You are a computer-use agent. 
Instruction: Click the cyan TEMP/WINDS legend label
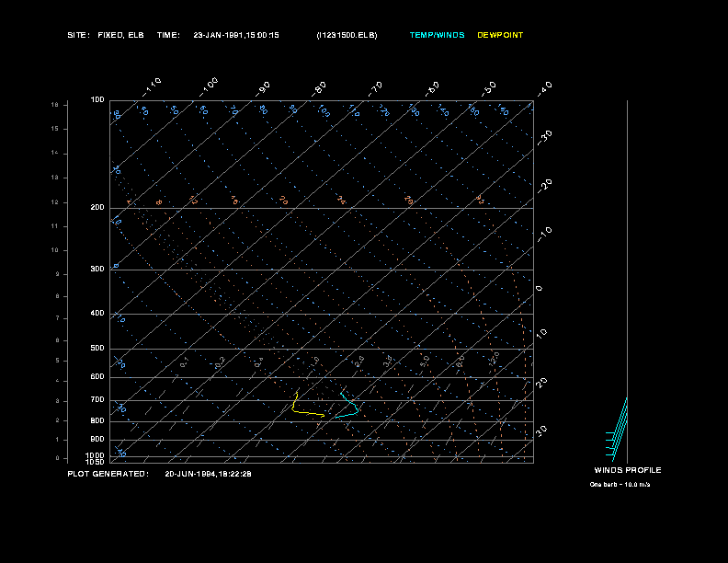pyautogui.click(x=437, y=35)
